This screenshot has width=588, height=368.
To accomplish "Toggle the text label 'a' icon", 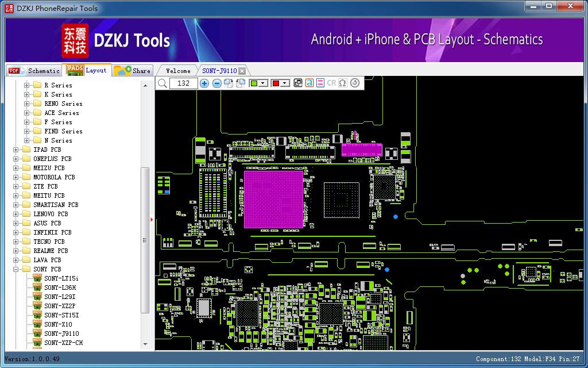I will click(x=309, y=83).
